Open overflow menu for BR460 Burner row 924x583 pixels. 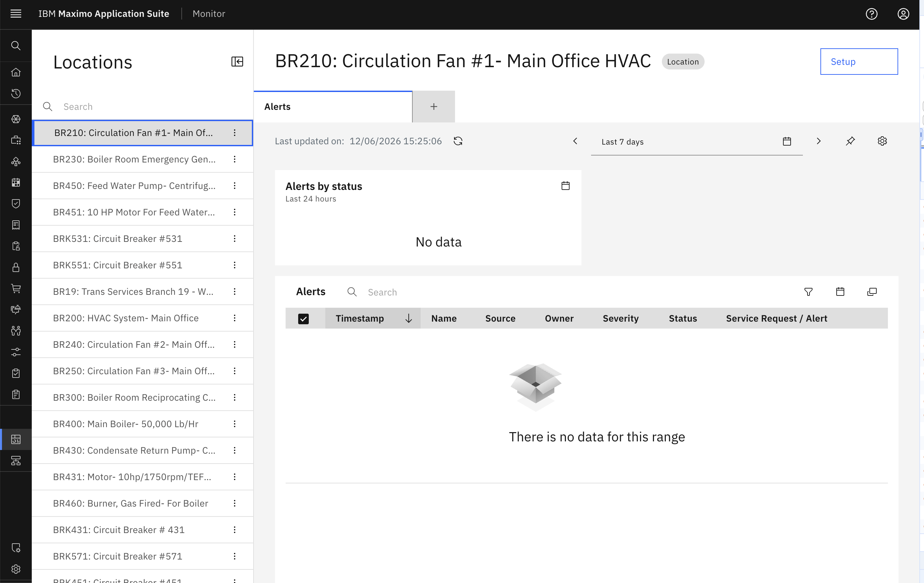(x=234, y=503)
